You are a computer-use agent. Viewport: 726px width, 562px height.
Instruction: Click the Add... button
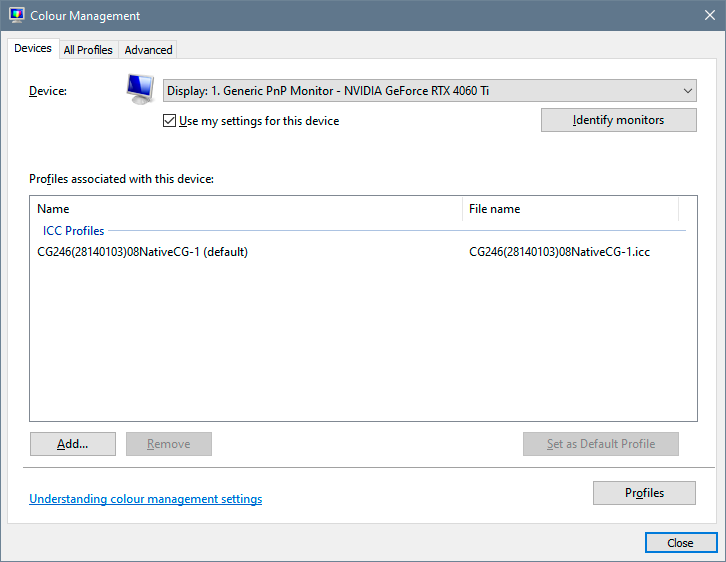click(x=73, y=444)
